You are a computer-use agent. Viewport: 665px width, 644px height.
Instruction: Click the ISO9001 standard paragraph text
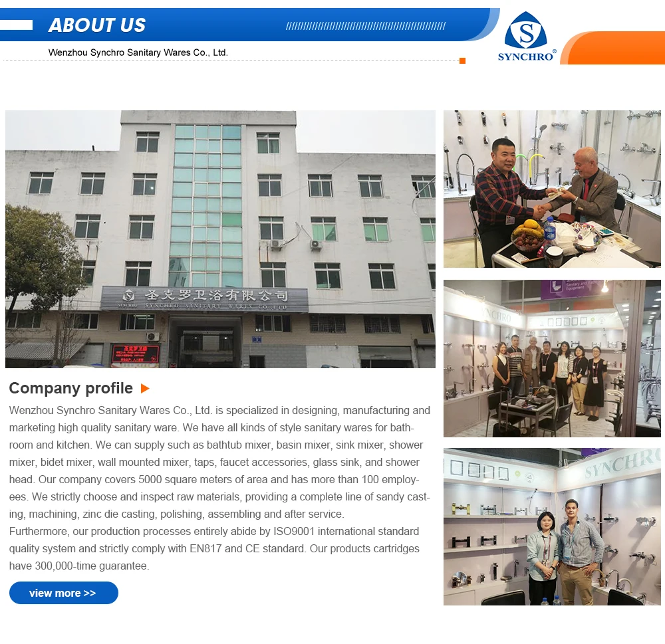214,548
